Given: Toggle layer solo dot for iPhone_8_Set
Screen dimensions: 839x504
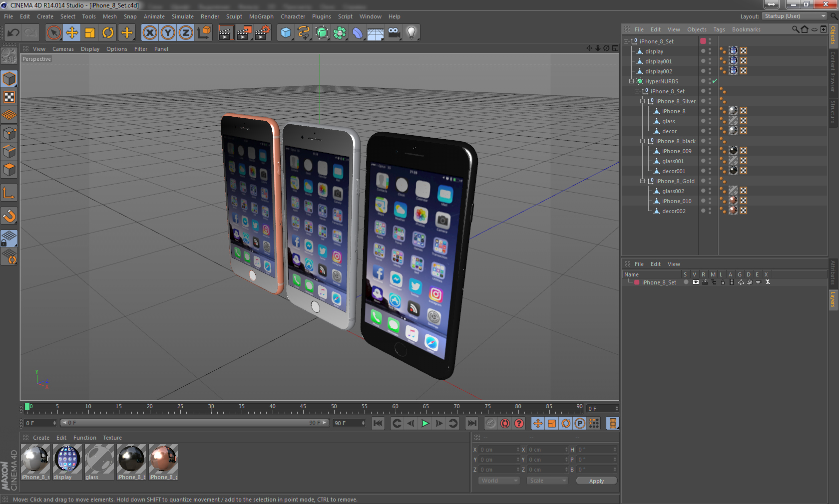Looking at the screenshot, I should coord(686,282).
